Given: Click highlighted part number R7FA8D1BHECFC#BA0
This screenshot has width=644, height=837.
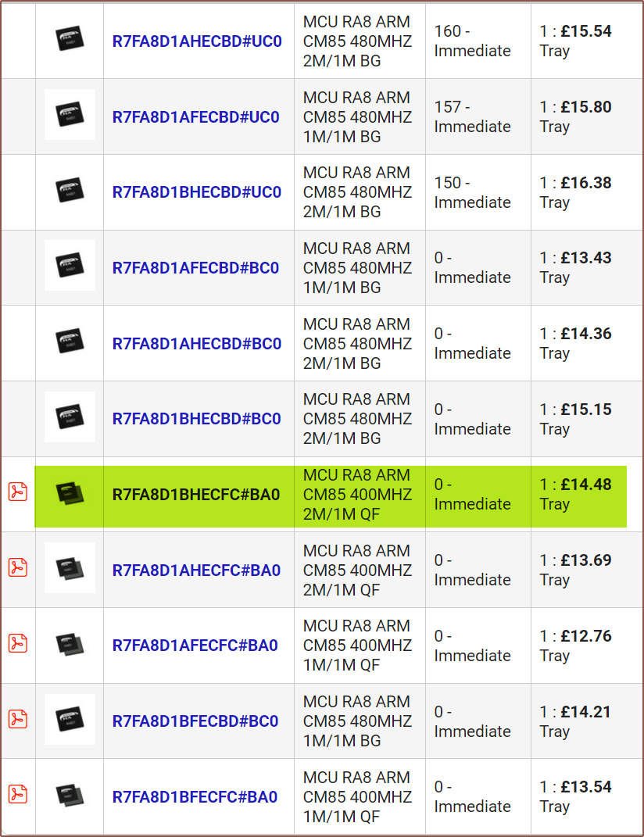Looking at the screenshot, I should [x=196, y=495].
